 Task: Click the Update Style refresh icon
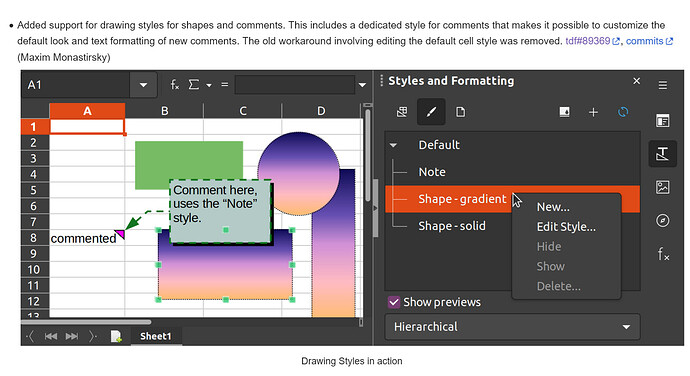623,112
